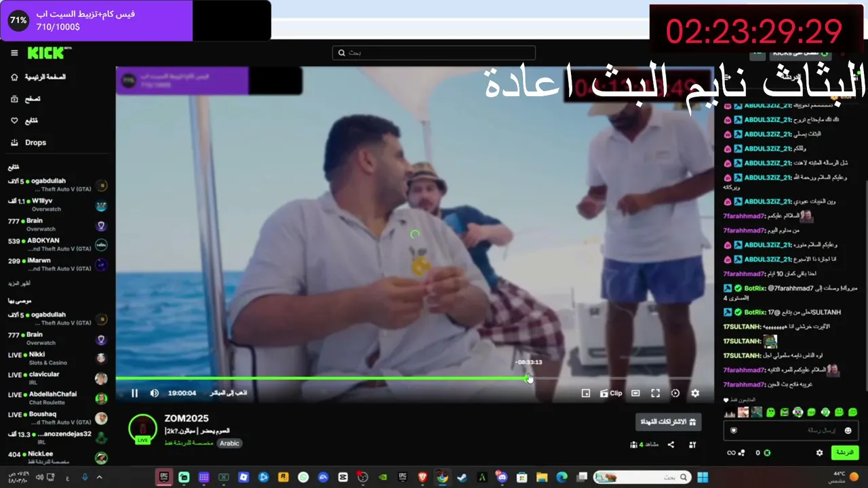Image resolution: width=868 pixels, height=488 pixels.
Task: Click the 7farahhmad7 username above the emote row
Action: coord(744,385)
